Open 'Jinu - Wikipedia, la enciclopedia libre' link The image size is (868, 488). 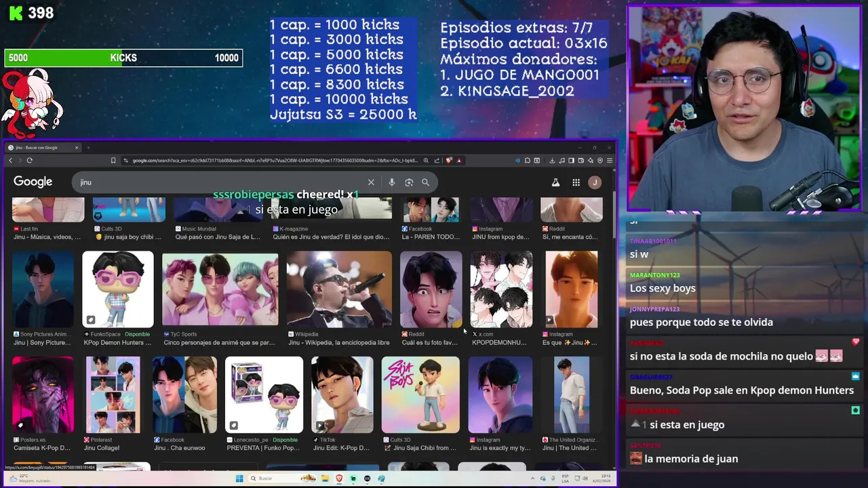point(339,343)
